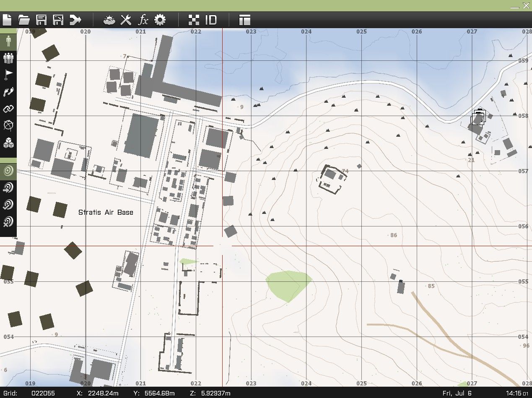Screen dimensions: 532x398
Task: Select the flag Waypoints mode
Action: (x=8, y=75)
